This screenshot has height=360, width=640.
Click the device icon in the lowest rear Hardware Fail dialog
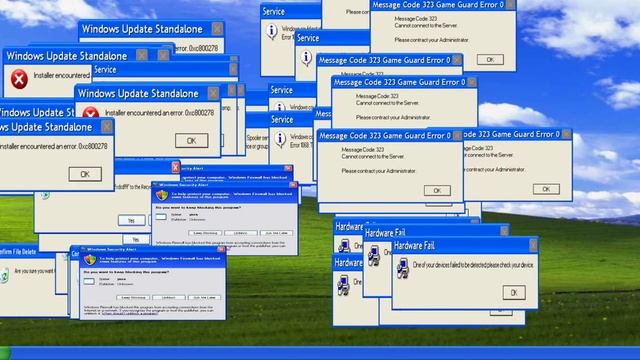(343, 285)
